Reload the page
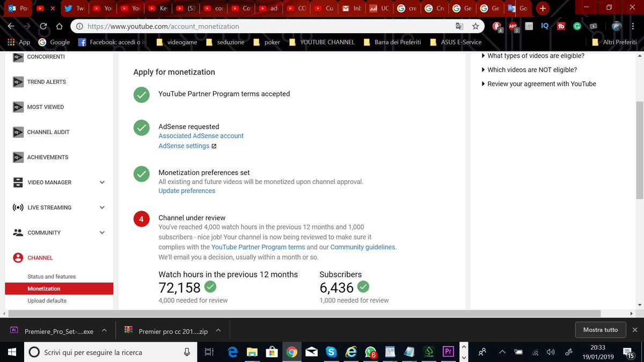The height and width of the screenshot is (362, 644). pyautogui.click(x=43, y=26)
